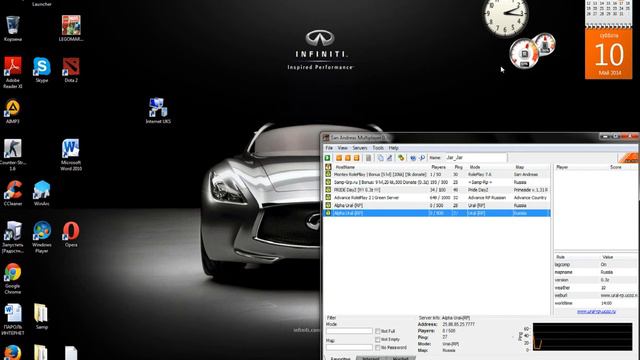The image size is (640, 360).
Task: Select Advance RolePlay 2 Green Server row
Action: point(437,198)
